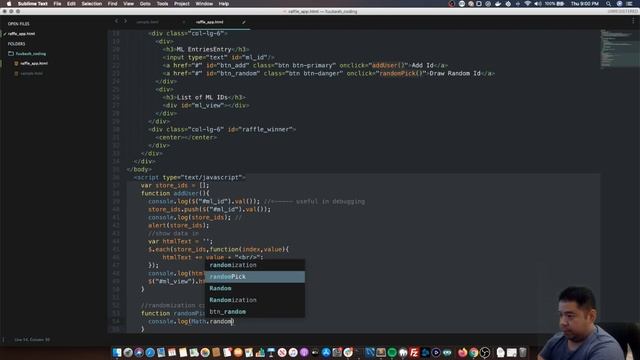The width and height of the screenshot is (640, 360).
Task: Open Safari from the Dock
Action: pos(150,352)
